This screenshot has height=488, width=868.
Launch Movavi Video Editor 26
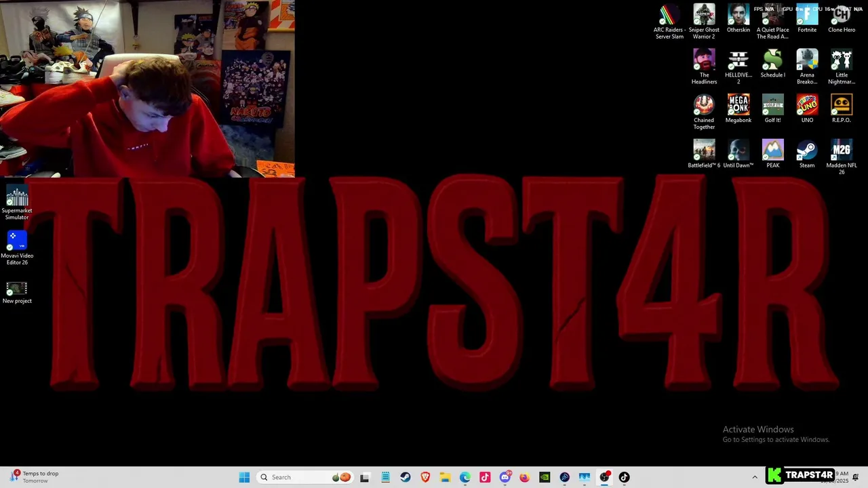pos(17,248)
